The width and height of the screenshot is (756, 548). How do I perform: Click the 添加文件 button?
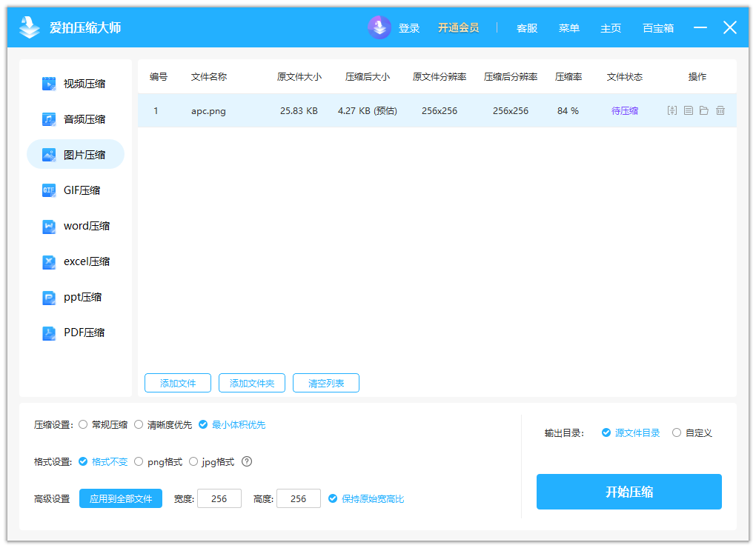click(178, 384)
